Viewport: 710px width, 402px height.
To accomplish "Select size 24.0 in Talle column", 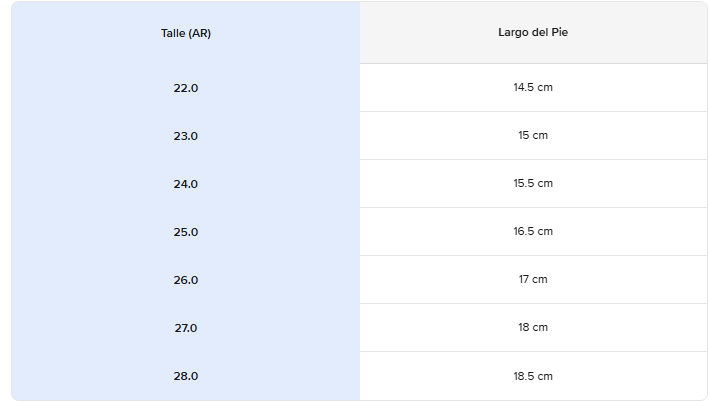I will (186, 184).
